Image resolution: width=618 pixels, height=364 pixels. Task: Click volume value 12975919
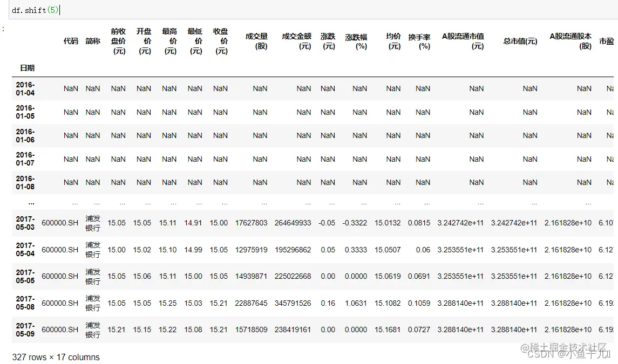[x=251, y=250]
